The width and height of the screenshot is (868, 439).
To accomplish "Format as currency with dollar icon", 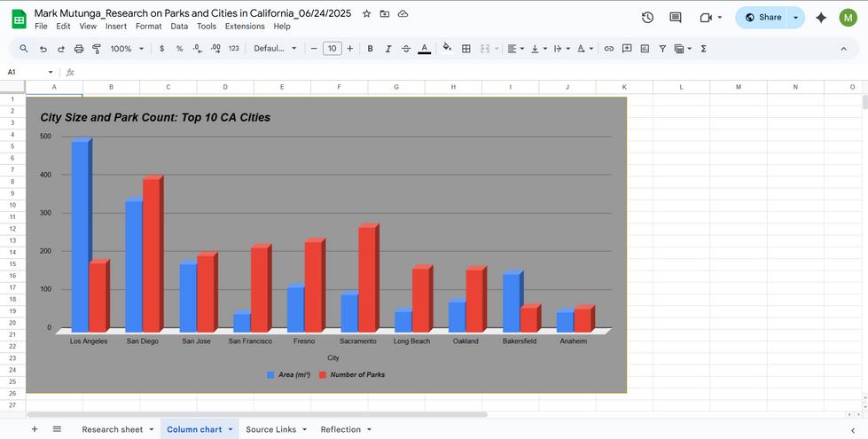I will coord(161,49).
